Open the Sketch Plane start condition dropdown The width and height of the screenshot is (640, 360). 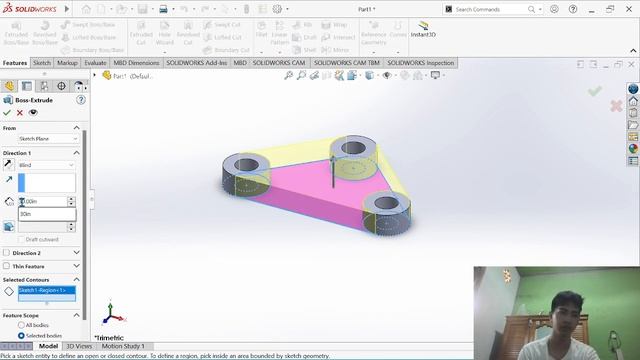coord(47,139)
